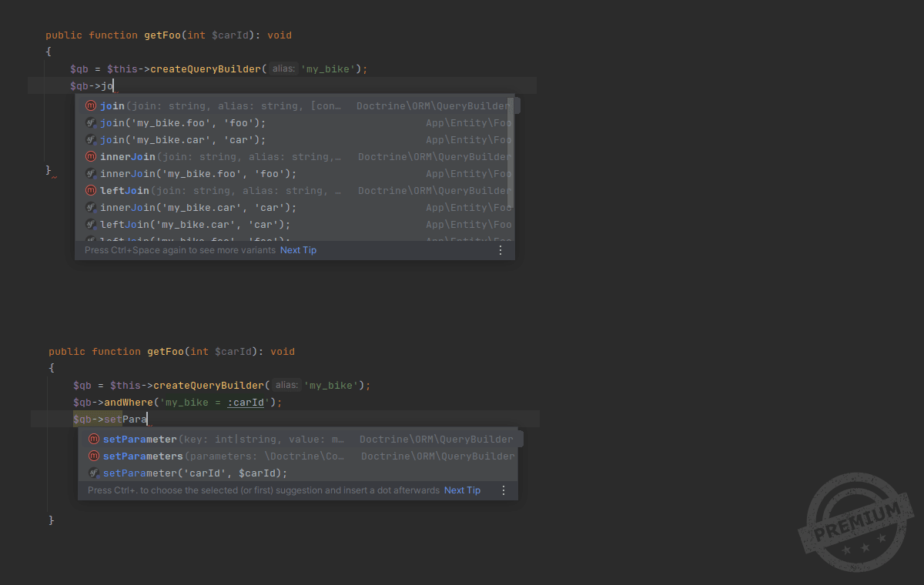Choose innerJoin('my_bike.foo', 'foo') completion
The image size is (924, 585).
(x=198, y=174)
